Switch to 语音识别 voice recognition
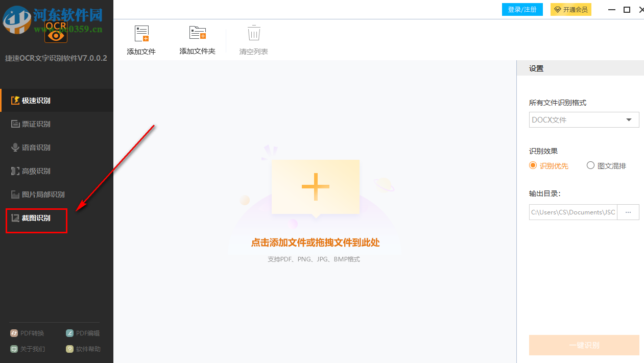The width and height of the screenshot is (644, 363). pos(36,147)
